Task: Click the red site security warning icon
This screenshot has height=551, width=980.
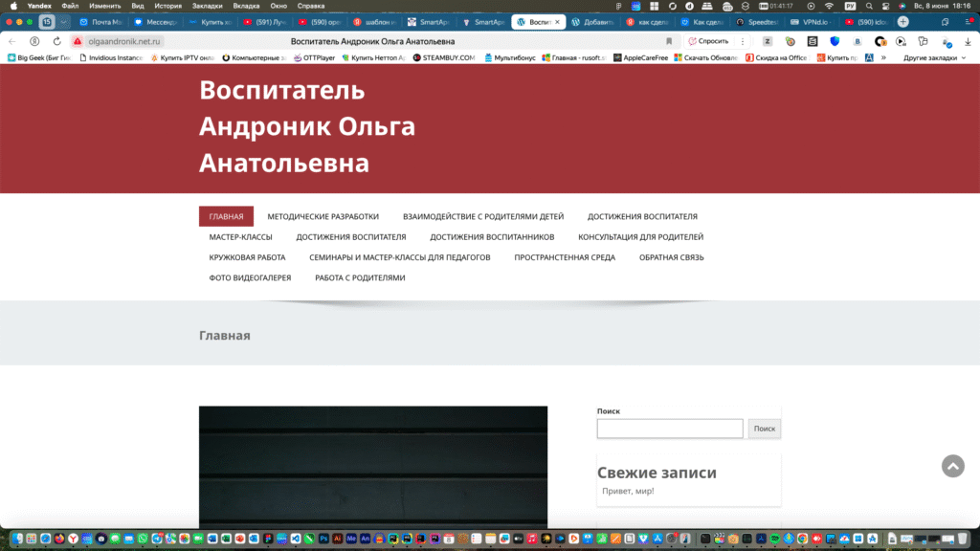Action: pyautogui.click(x=78, y=41)
